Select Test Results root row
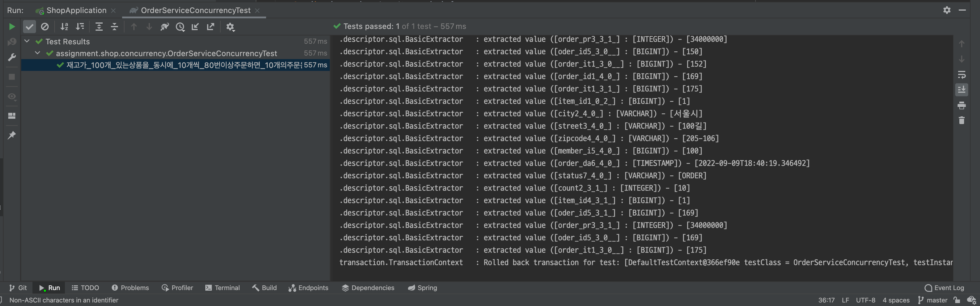Screen dimensions: 980x306 coord(176,41)
